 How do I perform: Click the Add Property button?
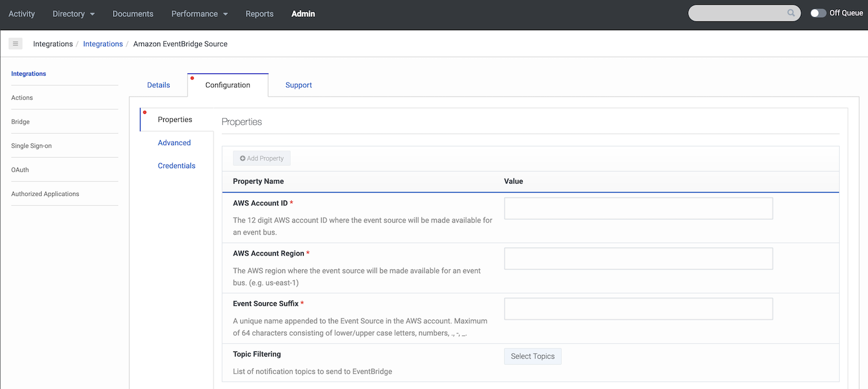(262, 158)
